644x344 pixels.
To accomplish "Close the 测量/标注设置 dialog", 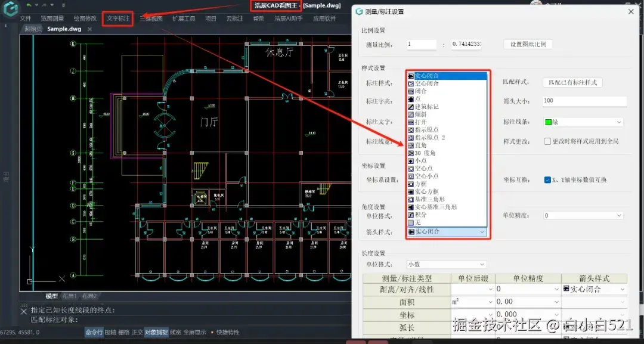I will (631, 11).
